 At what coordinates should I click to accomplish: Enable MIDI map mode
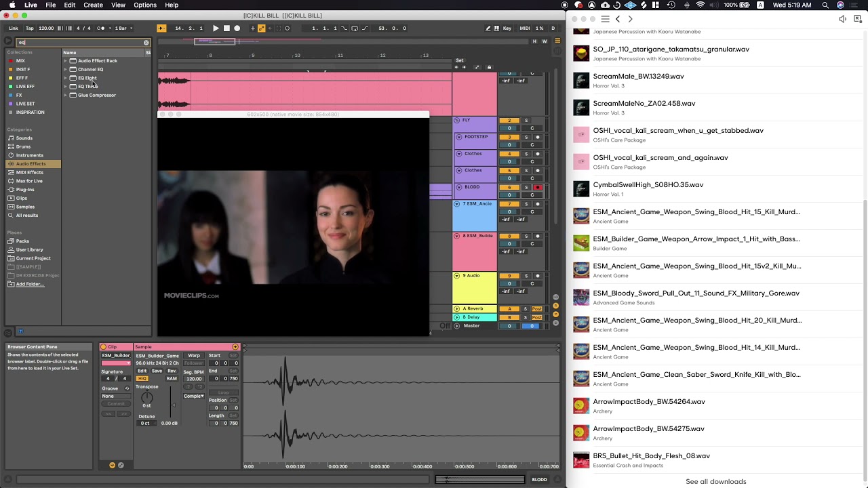[525, 28]
